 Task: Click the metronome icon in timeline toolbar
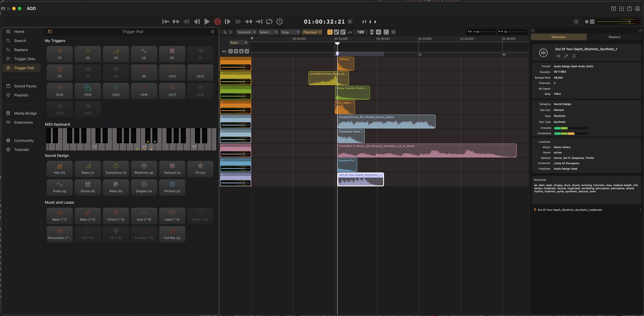(x=386, y=32)
